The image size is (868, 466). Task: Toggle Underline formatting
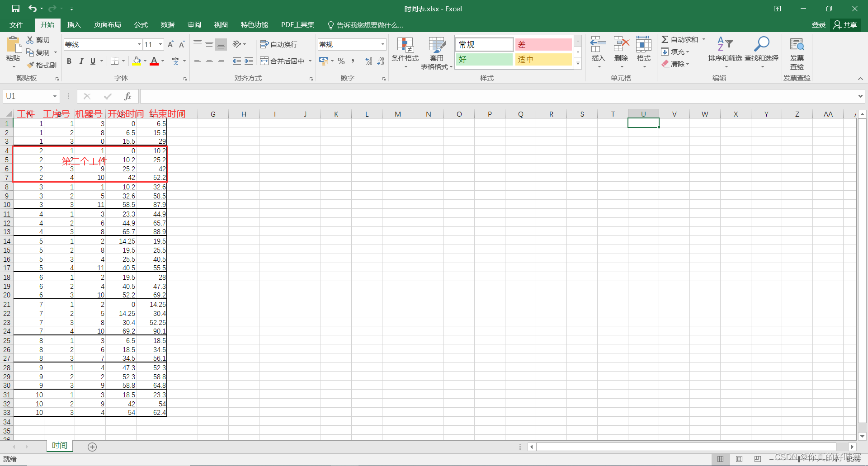coord(93,61)
